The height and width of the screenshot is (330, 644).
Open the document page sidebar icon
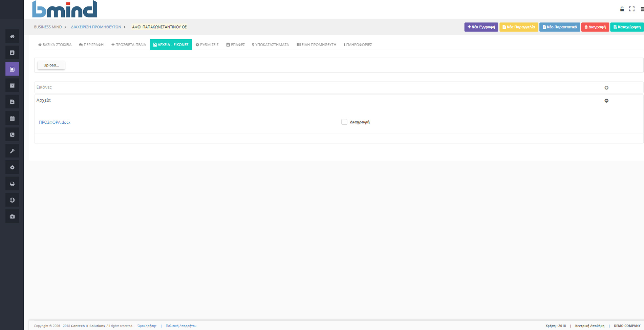[12, 102]
